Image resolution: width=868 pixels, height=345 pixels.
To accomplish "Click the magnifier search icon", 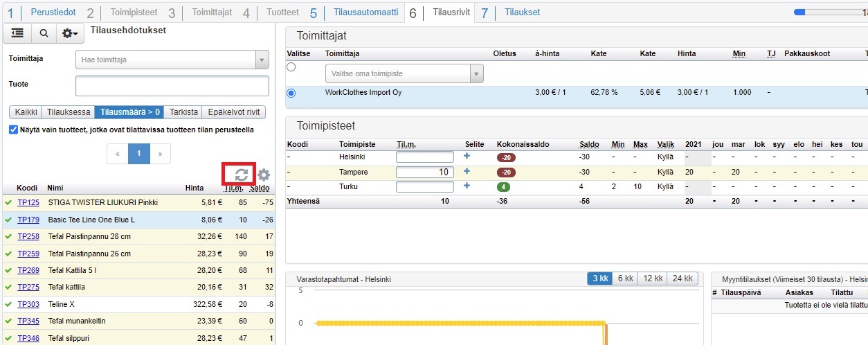I will coord(44,33).
